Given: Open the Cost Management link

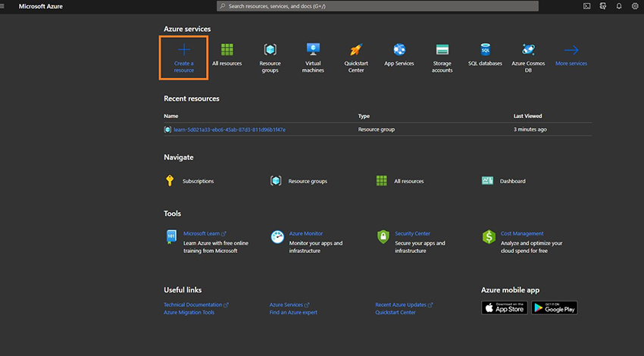Looking at the screenshot, I should click(522, 233).
